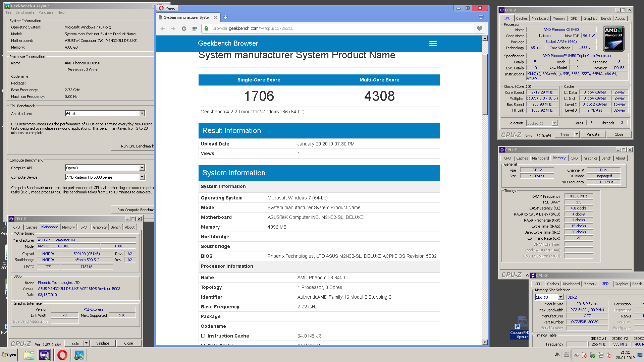Open SPD tab in Memory CPU-Z window
The width and height of the screenshot is (644, 362).
tap(575, 158)
